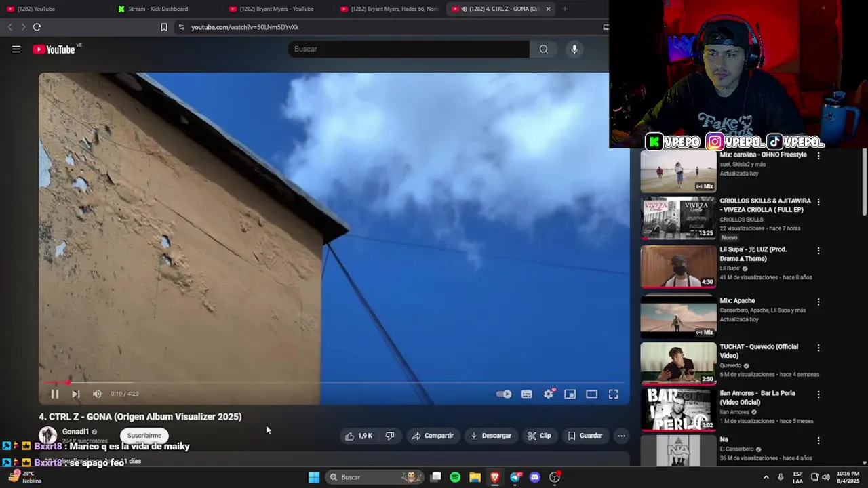Image resolution: width=868 pixels, height=488 pixels.
Task: Switch to the first '(1282) YouTube' tab
Action: click(54, 9)
